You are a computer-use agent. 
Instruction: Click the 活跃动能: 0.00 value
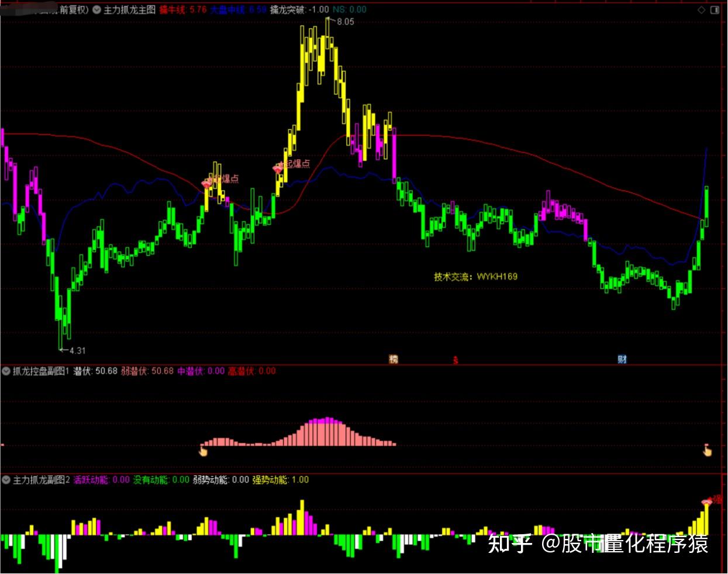coord(102,480)
